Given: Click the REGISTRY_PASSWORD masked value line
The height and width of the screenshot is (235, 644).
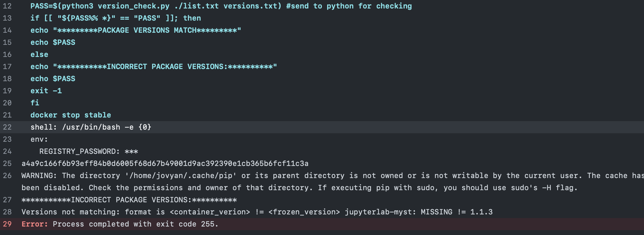Looking at the screenshot, I should 88,151.
